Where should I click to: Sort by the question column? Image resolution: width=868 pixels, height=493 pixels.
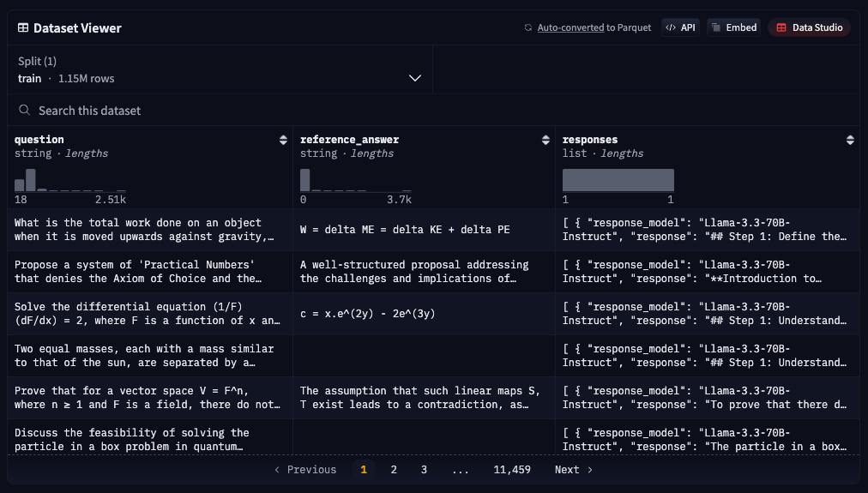[x=283, y=140]
